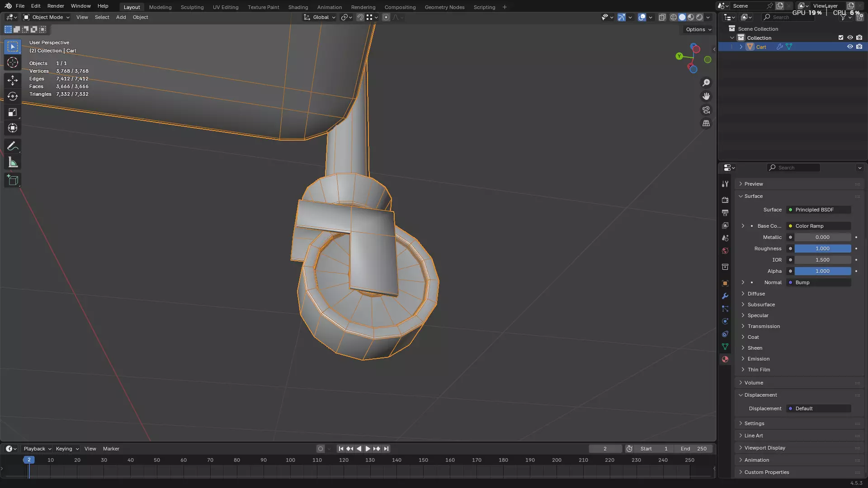Select the Measure ruler tool
This screenshot has width=868, height=488.
[13, 163]
